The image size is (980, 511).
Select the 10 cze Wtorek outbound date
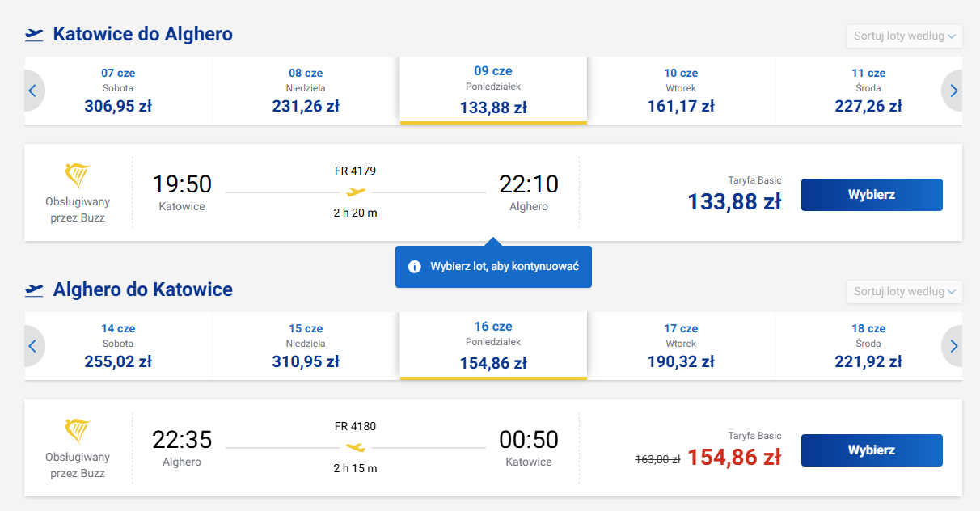pyautogui.click(x=681, y=90)
